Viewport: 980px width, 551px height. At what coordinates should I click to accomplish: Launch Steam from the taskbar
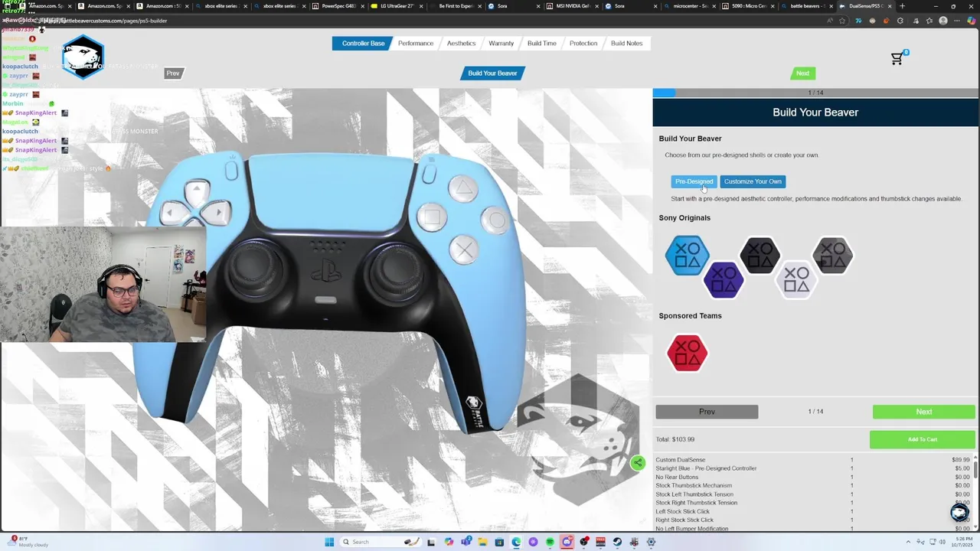coord(618,542)
